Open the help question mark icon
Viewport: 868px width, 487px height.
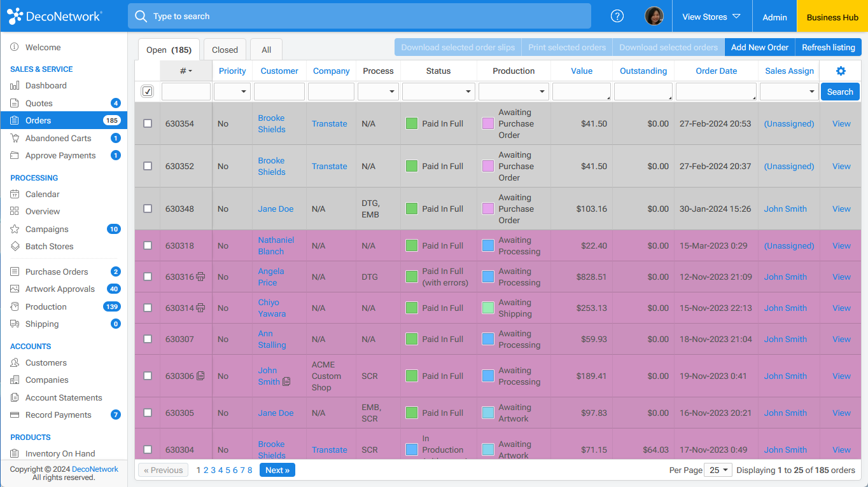click(x=617, y=16)
